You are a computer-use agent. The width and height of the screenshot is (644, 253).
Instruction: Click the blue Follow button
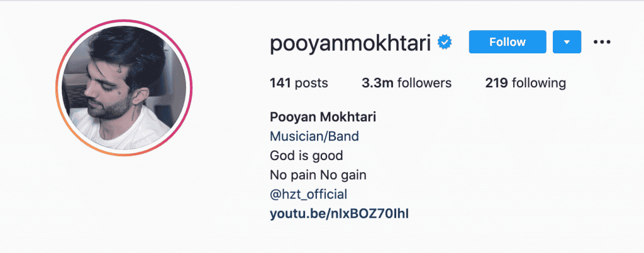pyautogui.click(x=507, y=42)
